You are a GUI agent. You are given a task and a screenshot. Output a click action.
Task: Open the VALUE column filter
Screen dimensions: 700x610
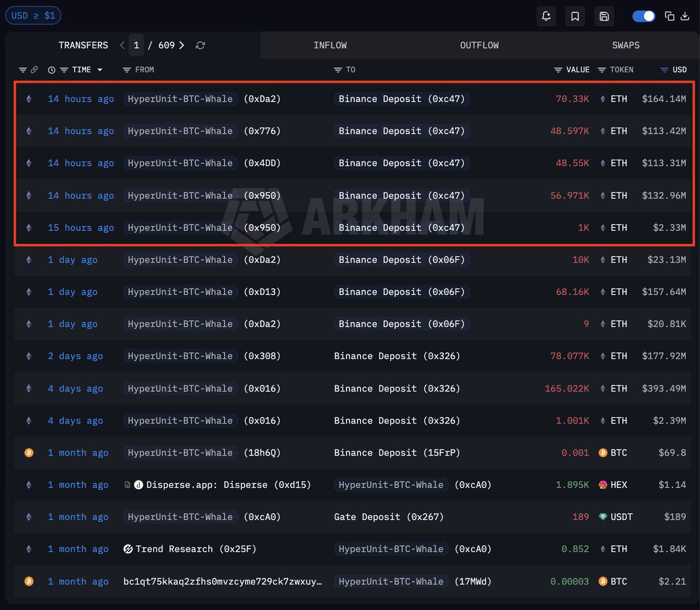pos(558,70)
